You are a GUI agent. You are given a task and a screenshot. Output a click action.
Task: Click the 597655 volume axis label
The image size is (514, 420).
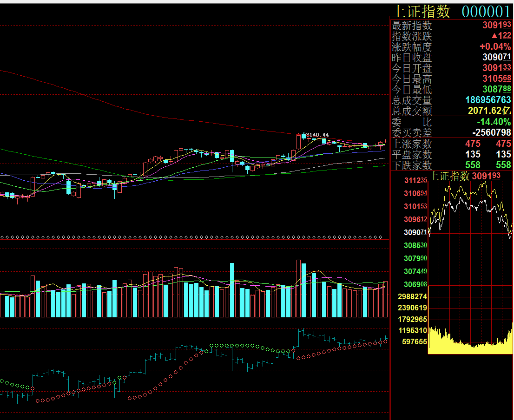(415, 341)
